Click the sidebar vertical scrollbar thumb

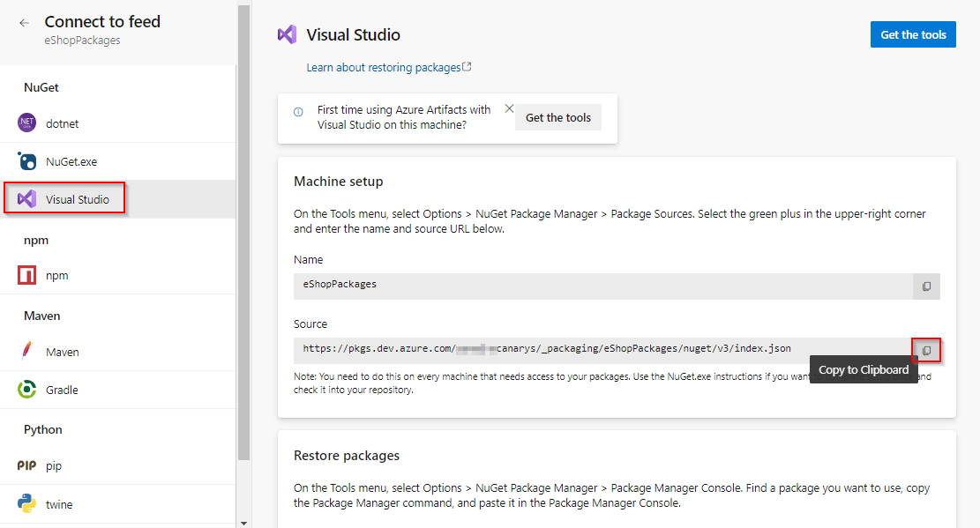243,231
